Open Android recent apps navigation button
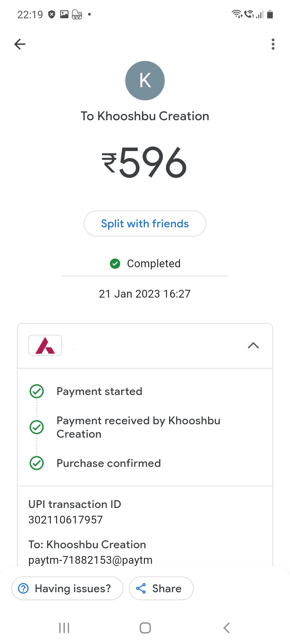This screenshot has height=644, width=290. click(64, 628)
